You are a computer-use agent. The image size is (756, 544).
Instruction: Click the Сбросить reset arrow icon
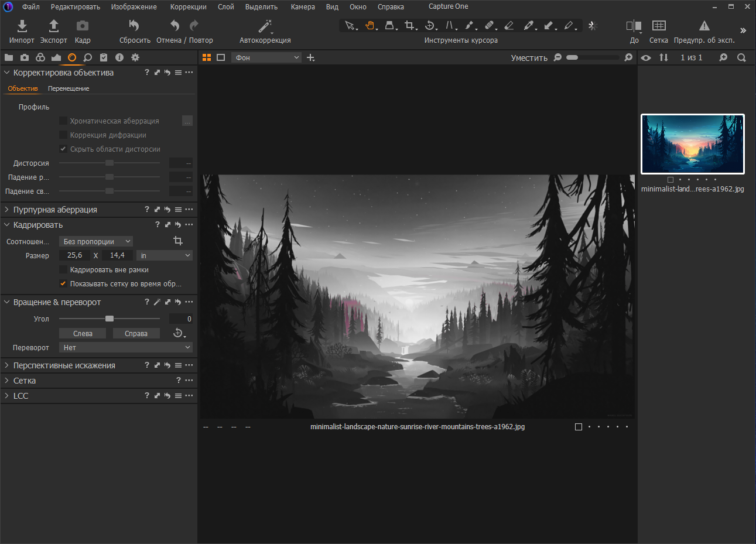pos(134,26)
